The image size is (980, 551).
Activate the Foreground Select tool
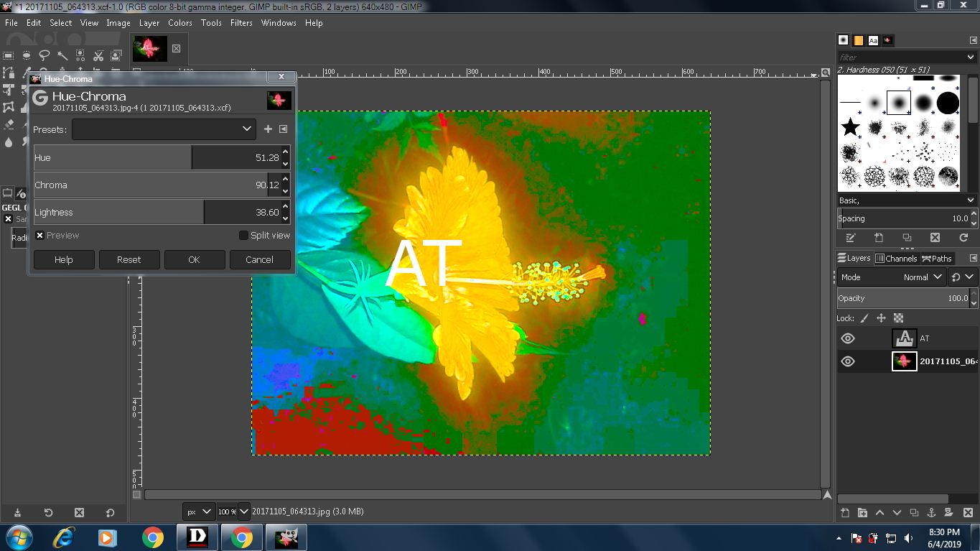click(116, 55)
